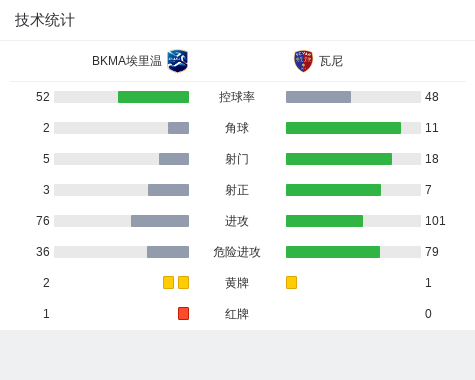
Task: Click 瓦尼's green 危险进攻 bar
Action: [333, 252]
